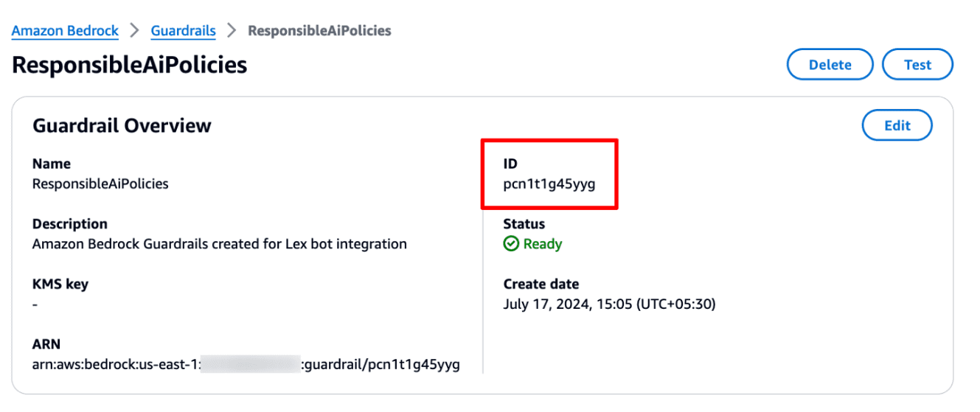Click the Guardrail Overview panel title
980x412 pixels.
122,126
